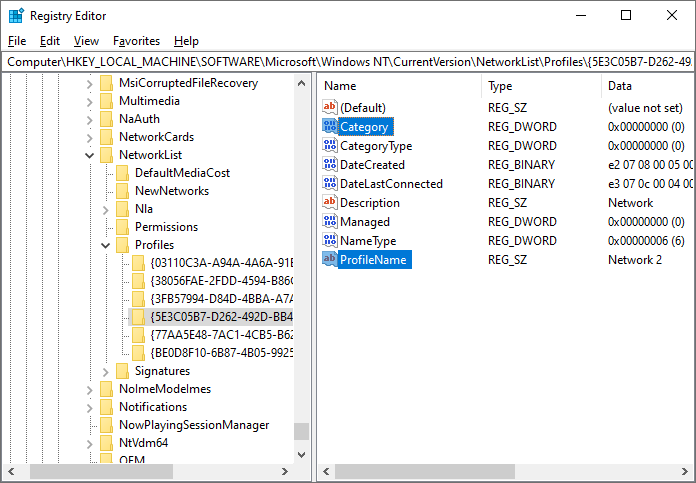Expand the Signatures key
Viewport: 696px width, 483px height.
point(106,372)
